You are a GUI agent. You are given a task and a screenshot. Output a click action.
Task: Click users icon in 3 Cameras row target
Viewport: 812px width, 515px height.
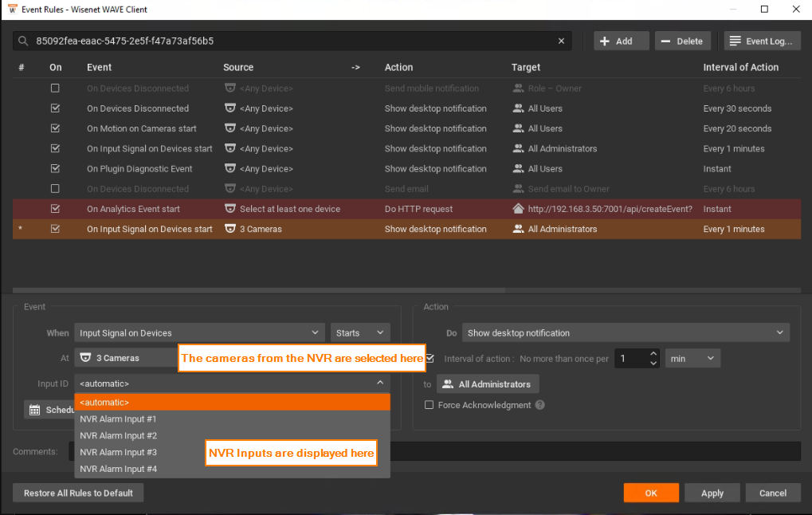click(518, 229)
